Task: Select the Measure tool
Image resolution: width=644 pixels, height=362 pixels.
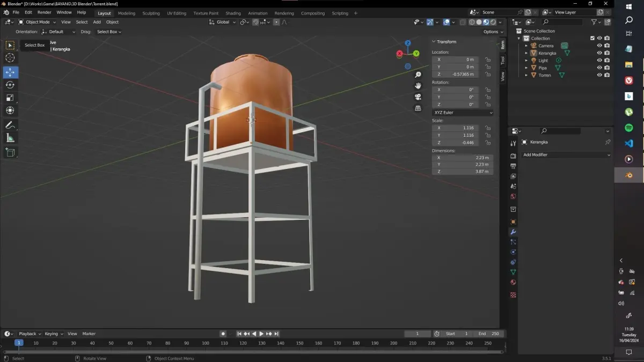Action: click(x=10, y=138)
